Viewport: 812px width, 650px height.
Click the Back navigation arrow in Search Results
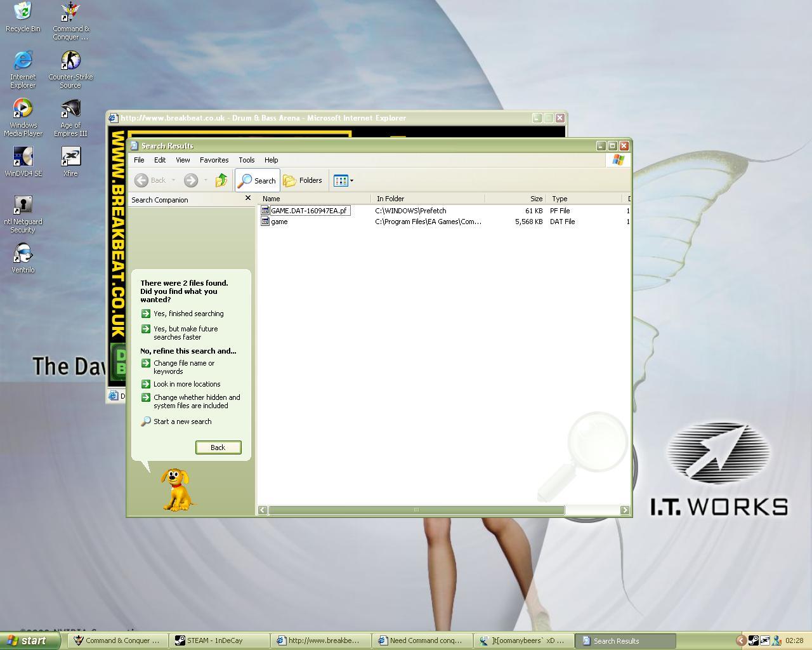[x=150, y=180]
